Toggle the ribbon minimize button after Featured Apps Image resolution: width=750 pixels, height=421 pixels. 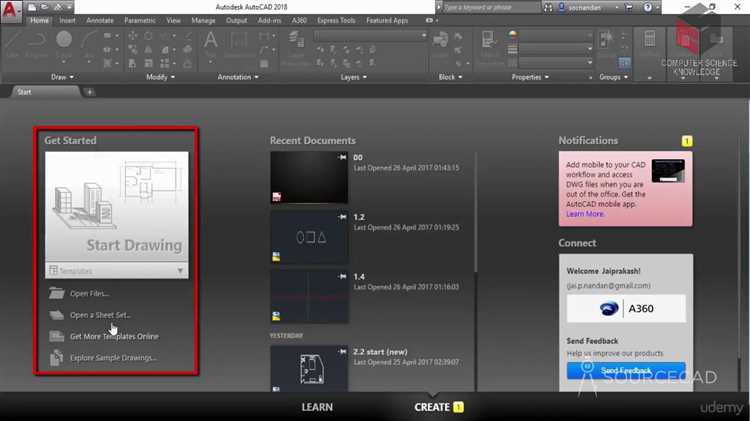429,21
